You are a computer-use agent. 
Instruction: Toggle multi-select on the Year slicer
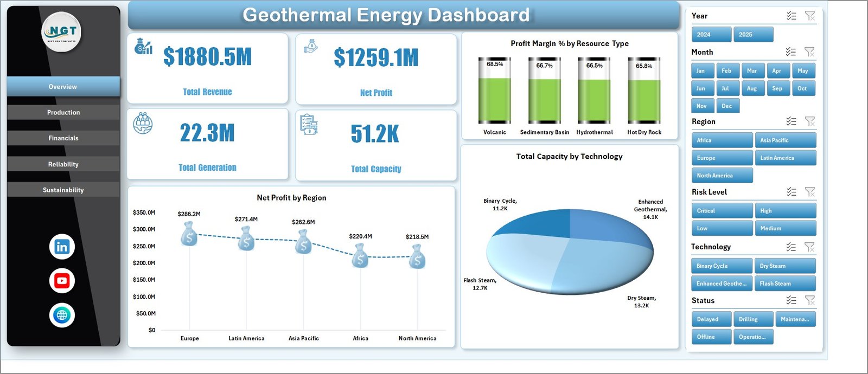point(792,16)
